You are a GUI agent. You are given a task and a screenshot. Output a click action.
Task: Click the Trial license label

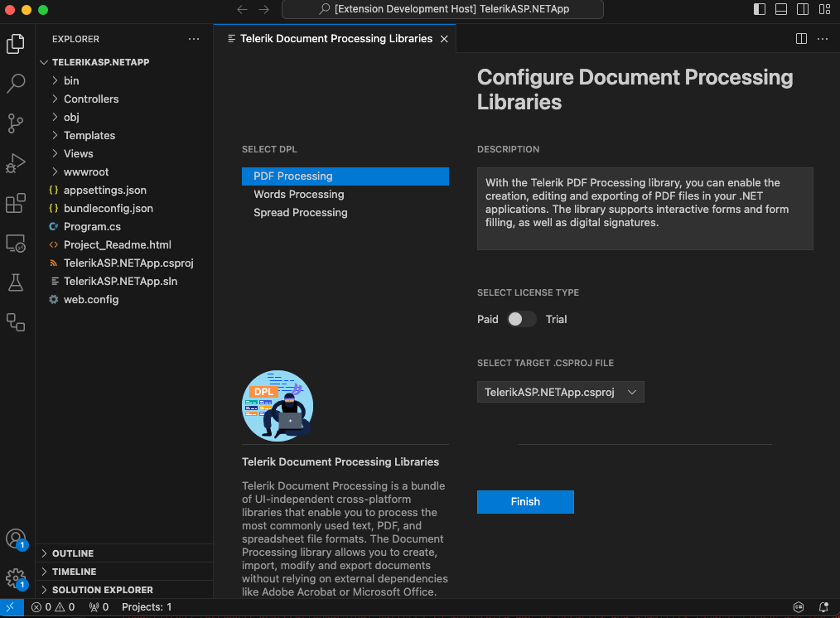556,319
